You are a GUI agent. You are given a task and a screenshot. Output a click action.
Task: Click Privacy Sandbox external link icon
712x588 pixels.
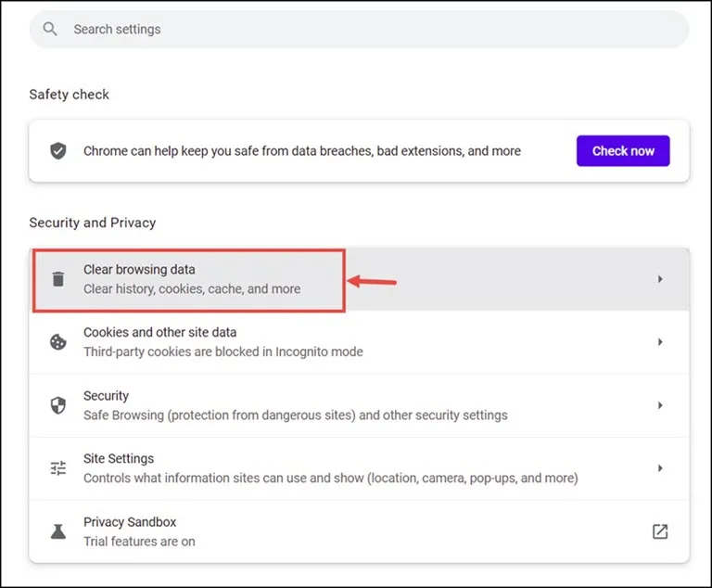click(660, 531)
